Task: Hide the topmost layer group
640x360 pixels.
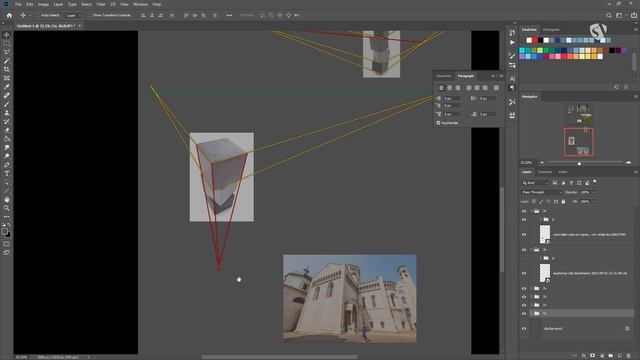Action: (524, 211)
